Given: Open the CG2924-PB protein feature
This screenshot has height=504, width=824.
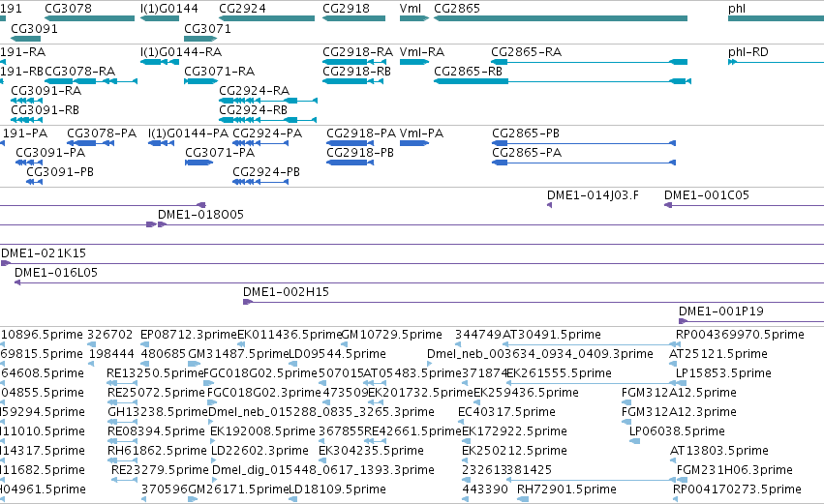Looking at the screenshot, I should pos(260,182).
